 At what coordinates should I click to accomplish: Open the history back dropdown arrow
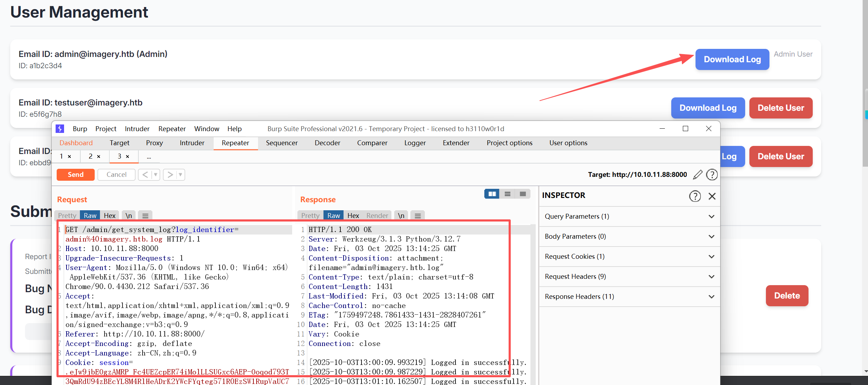[x=156, y=175]
